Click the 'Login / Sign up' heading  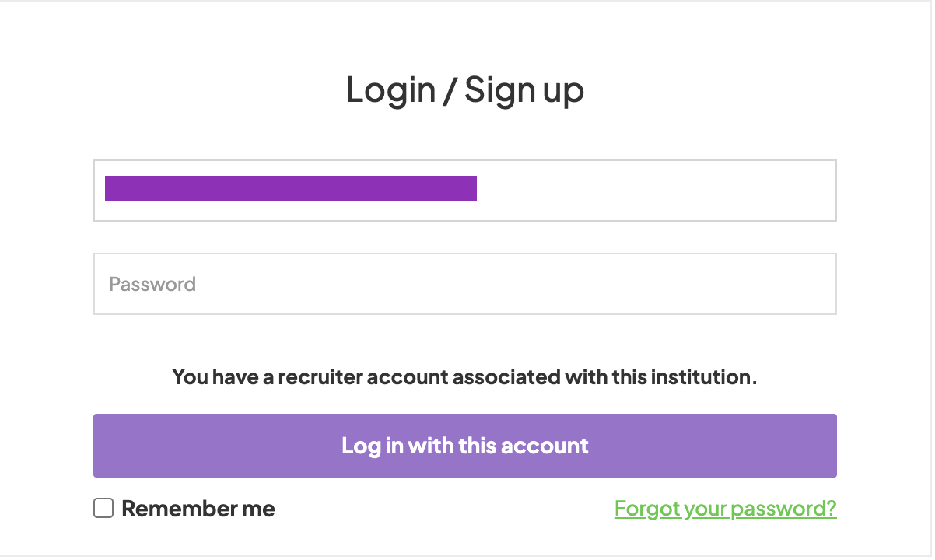464,89
